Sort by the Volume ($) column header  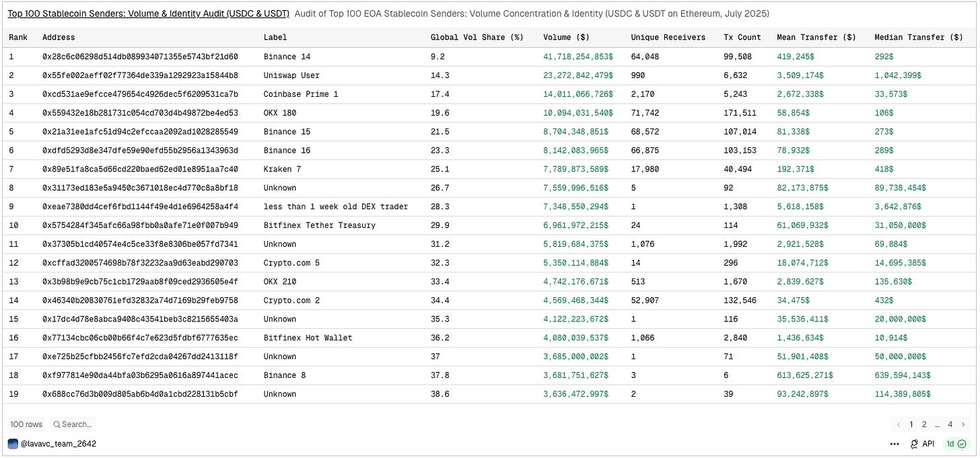pos(566,38)
